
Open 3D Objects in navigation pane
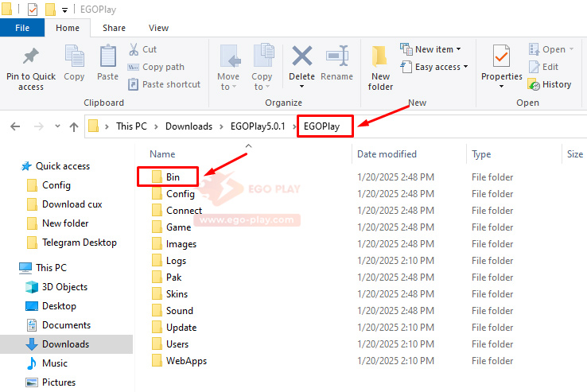click(x=56, y=287)
